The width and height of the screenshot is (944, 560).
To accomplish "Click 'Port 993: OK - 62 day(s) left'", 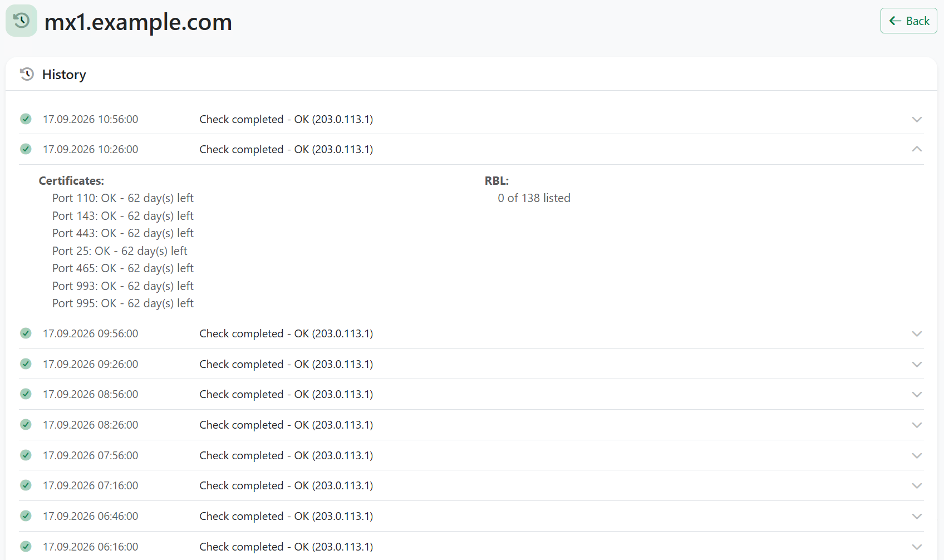I will click(x=123, y=286).
